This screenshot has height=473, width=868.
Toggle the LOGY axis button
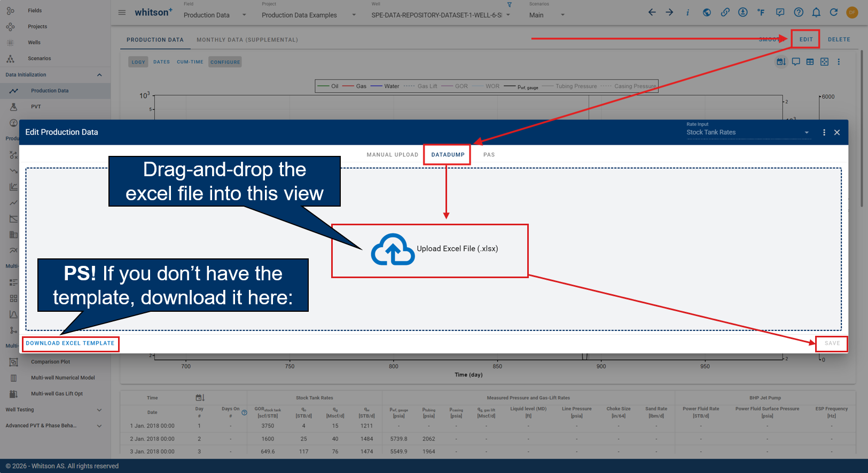[x=138, y=62]
